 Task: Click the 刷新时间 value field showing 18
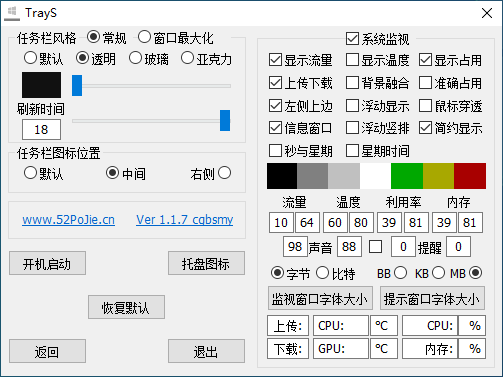pos(41,129)
